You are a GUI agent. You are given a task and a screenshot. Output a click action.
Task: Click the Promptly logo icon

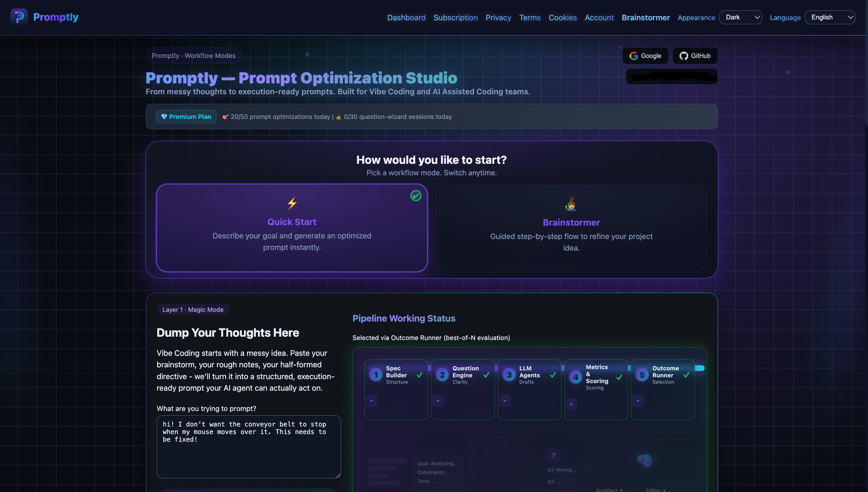pos(19,17)
